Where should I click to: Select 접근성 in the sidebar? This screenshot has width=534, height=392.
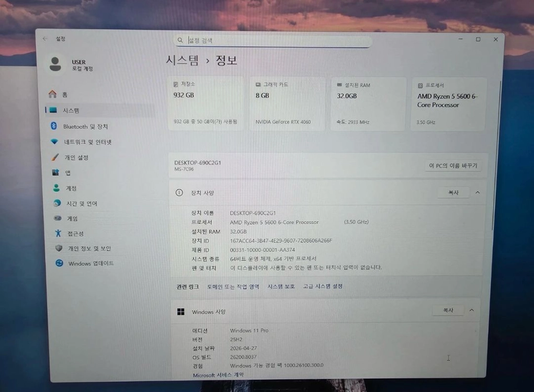click(x=104, y=234)
